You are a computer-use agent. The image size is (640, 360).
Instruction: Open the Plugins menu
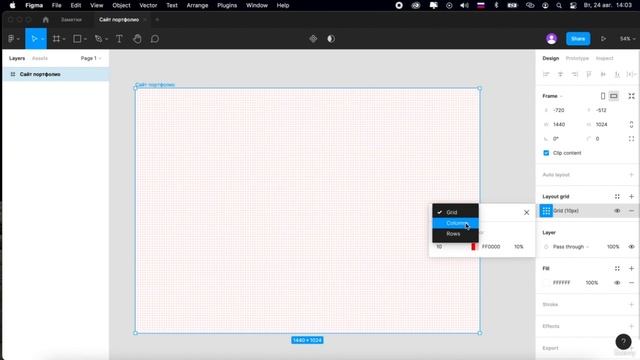(227, 5)
